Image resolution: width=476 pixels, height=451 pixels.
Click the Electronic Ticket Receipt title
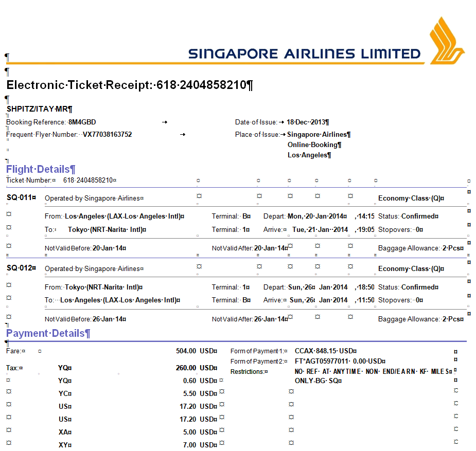point(129,85)
